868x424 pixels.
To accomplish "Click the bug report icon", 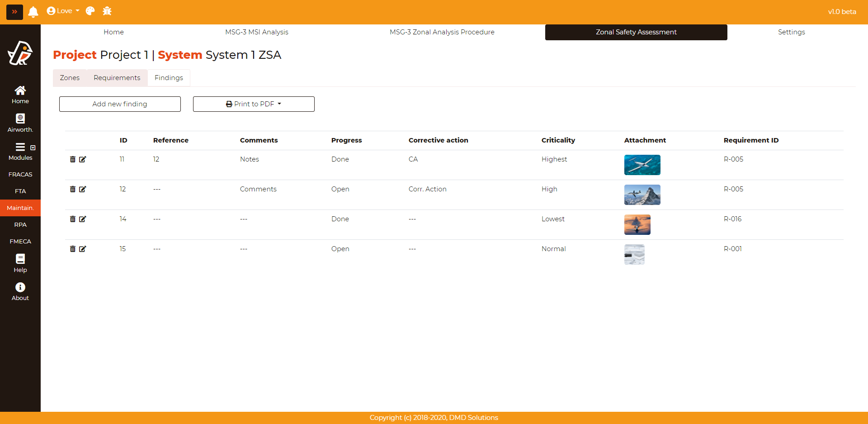I will tap(107, 11).
